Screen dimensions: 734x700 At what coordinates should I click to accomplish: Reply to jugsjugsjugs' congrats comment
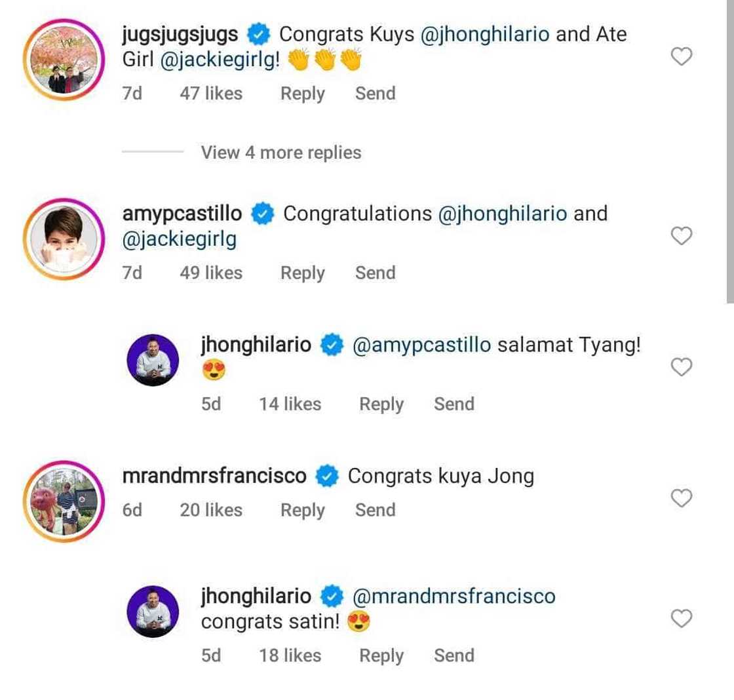(x=302, y=93)
